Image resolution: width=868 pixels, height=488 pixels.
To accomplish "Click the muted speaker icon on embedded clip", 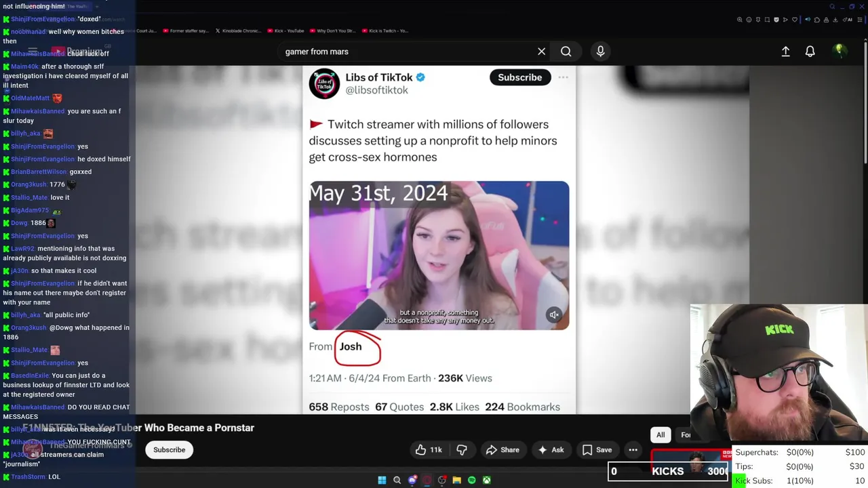I will (x=554, y=314).
